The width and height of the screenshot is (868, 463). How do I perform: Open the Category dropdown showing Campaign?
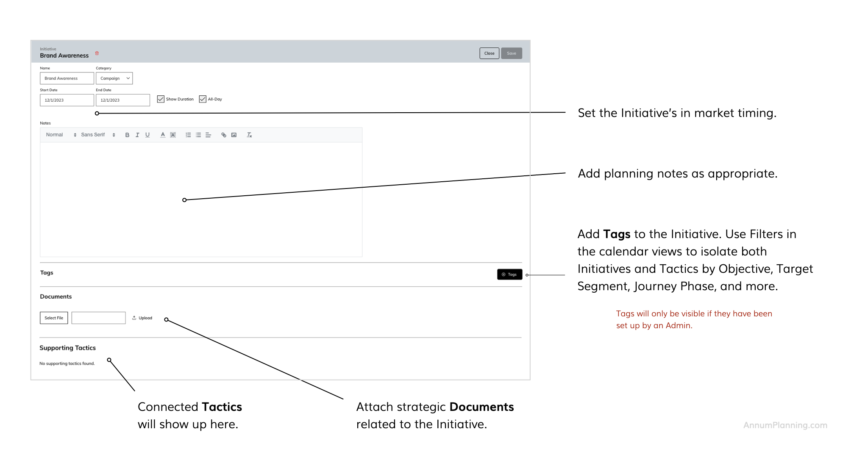tap(114, 78)
